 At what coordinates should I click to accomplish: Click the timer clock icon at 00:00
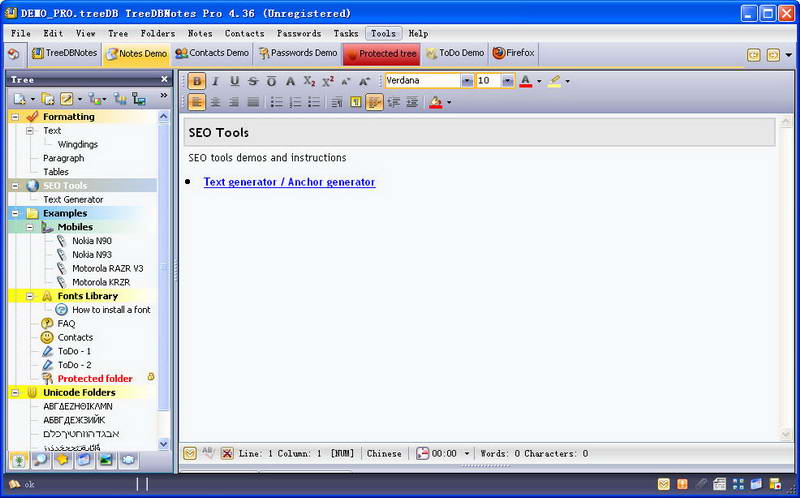[423, 453]
